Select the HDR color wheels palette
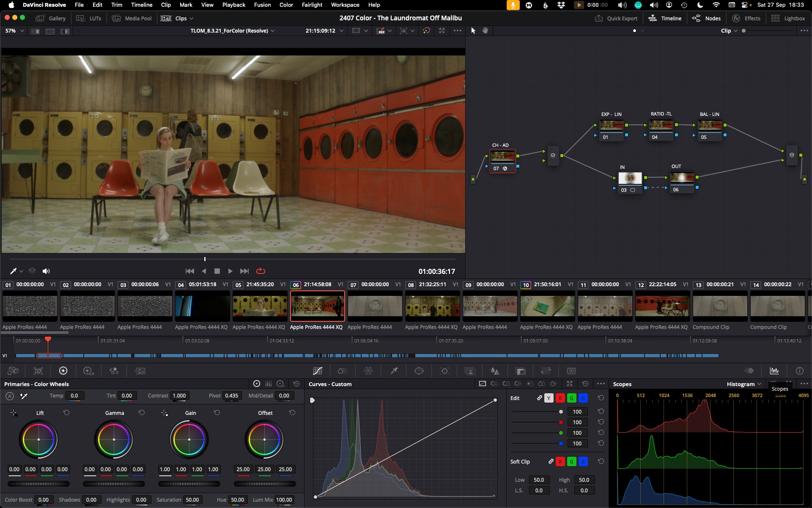Viewport: 812px width, 508px height. (x=88, y=371)
